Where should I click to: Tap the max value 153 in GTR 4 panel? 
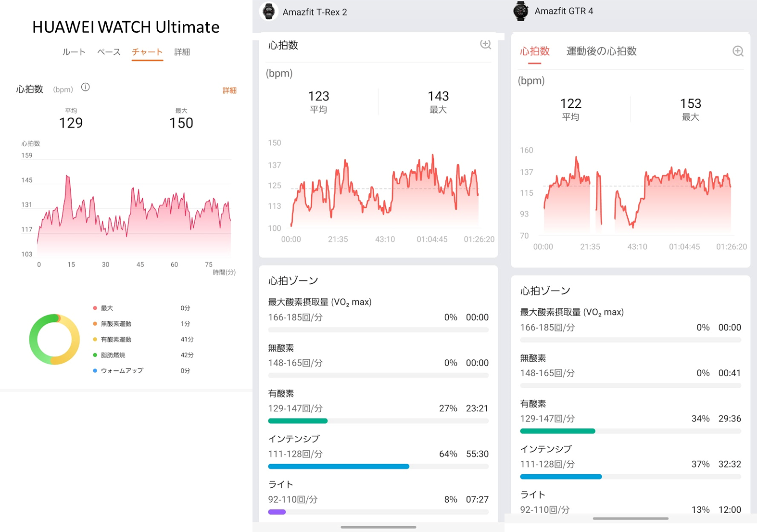691,103
